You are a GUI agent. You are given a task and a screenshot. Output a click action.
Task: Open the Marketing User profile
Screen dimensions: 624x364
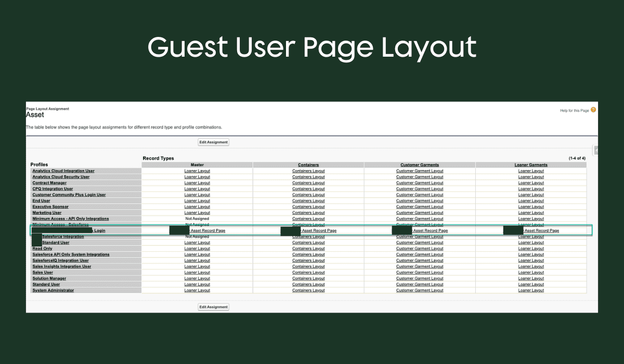pyautogui.click(x=47, y=212)
